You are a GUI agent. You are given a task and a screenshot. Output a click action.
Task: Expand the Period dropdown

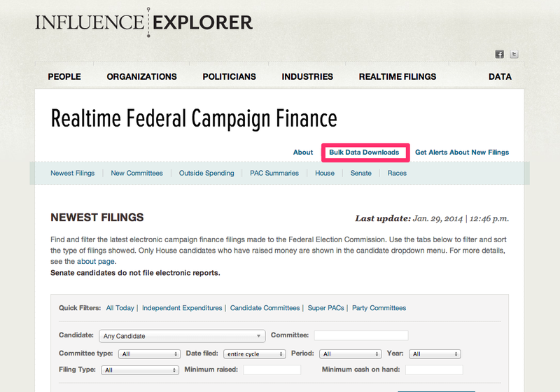[350, 353]
